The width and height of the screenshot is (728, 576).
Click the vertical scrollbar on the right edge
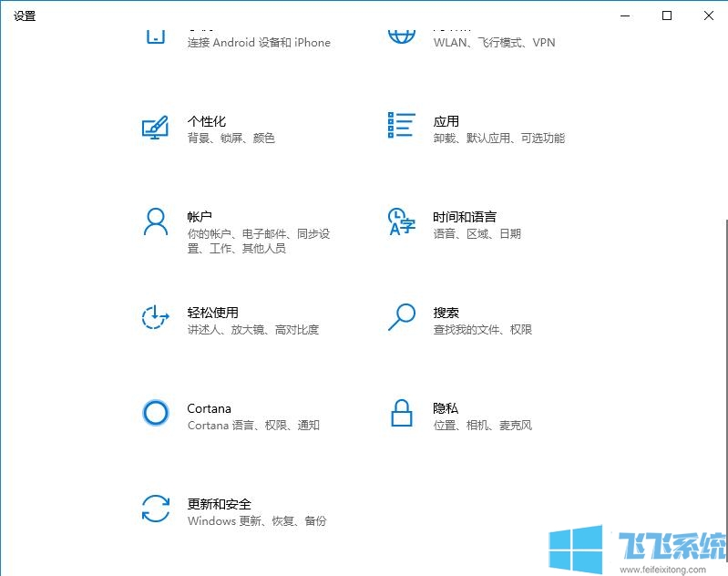tap(724, 365)
